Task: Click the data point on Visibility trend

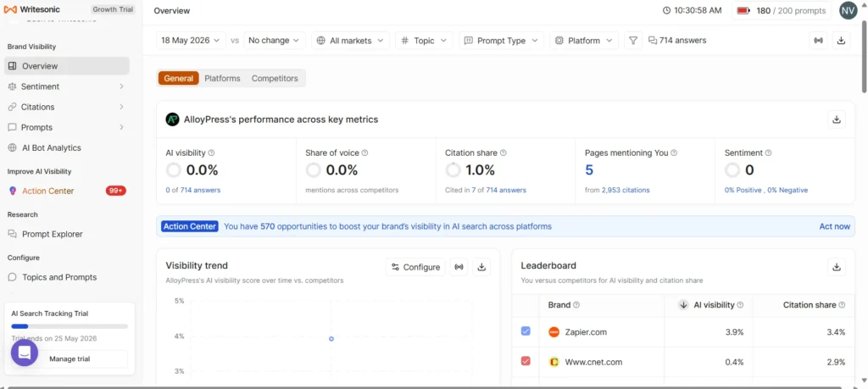Action: 331,339
